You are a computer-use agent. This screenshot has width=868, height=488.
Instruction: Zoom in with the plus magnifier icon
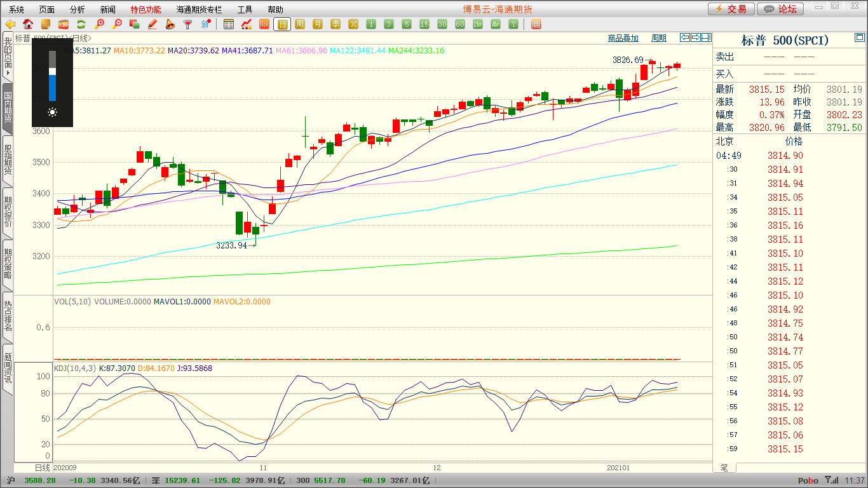click(x=99, y=25)
